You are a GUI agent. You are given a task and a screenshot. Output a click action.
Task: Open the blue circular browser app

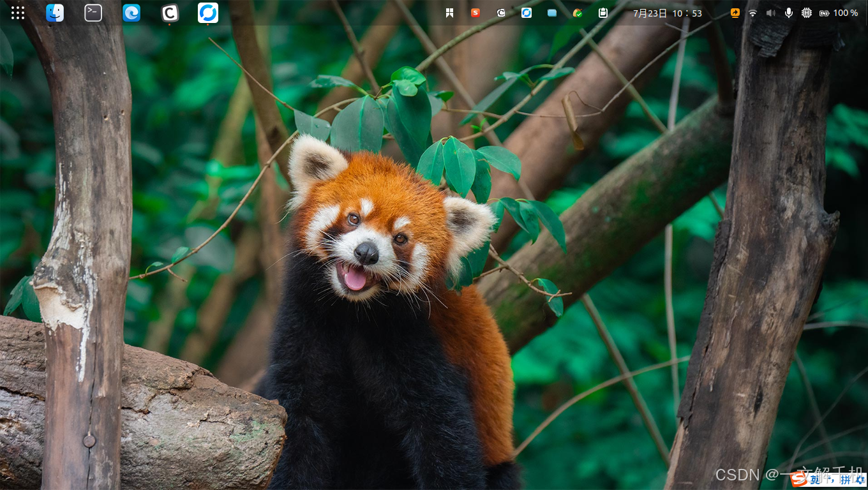(x=208, y=12)
